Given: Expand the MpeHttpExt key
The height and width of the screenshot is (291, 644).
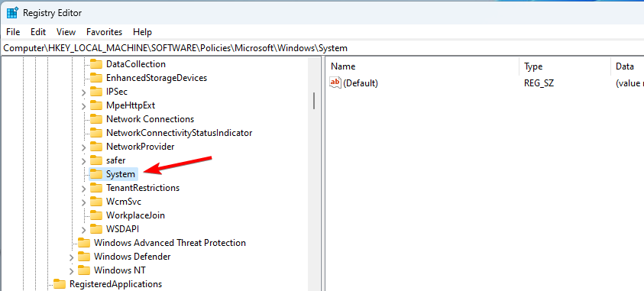Looking at the screenshot, I should (84, 106).
